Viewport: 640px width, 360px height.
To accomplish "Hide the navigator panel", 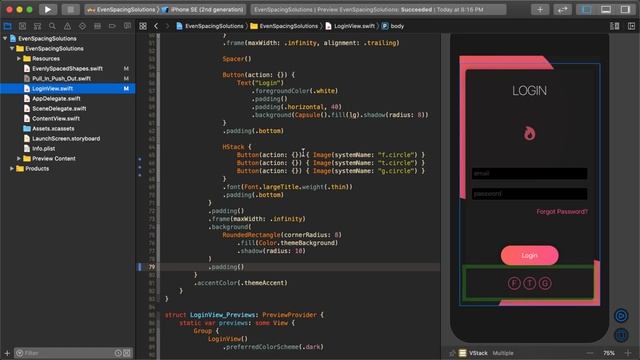I will pyautogui.click(x=586, y=9).
